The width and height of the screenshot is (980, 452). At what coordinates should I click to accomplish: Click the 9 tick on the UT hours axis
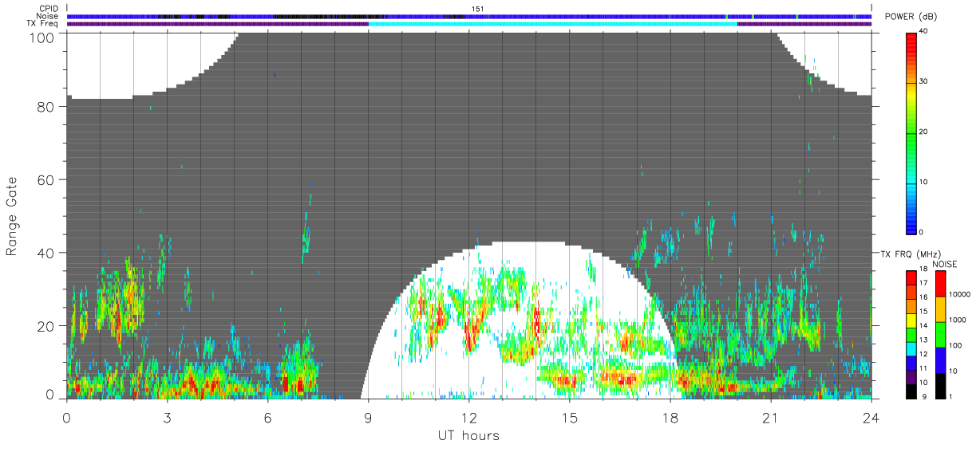click(368, 417)
